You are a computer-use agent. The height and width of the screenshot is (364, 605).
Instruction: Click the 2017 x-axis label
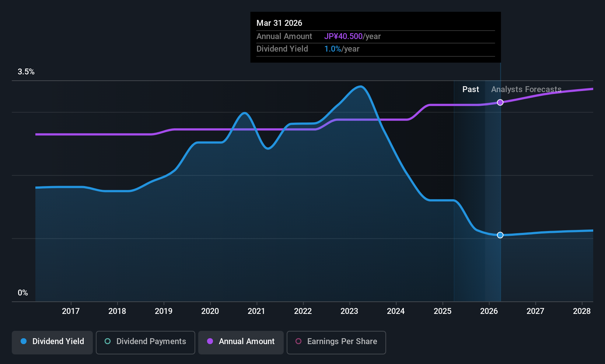(x=71, y=311)
